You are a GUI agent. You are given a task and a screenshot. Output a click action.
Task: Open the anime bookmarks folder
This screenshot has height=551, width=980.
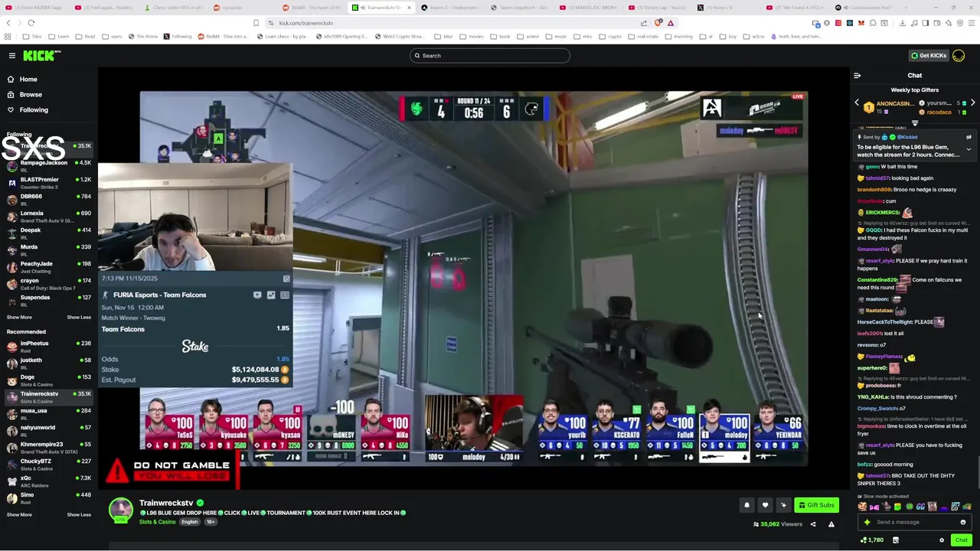pyautogui.click(x=528, y=37)
